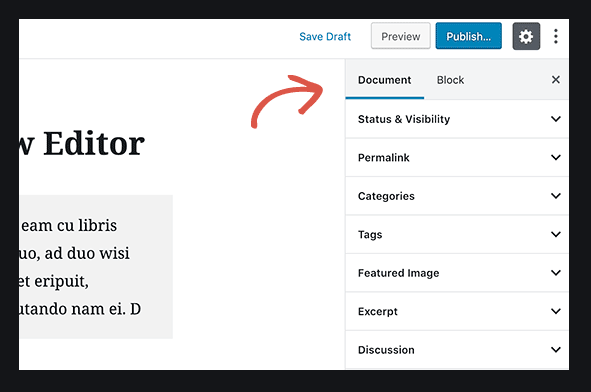
Task: Open the Tags section label
Action: coord(370,234)
